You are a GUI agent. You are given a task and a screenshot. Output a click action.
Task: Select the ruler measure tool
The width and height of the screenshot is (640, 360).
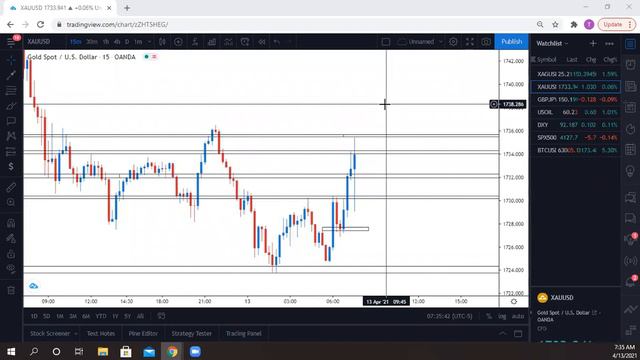11,187
